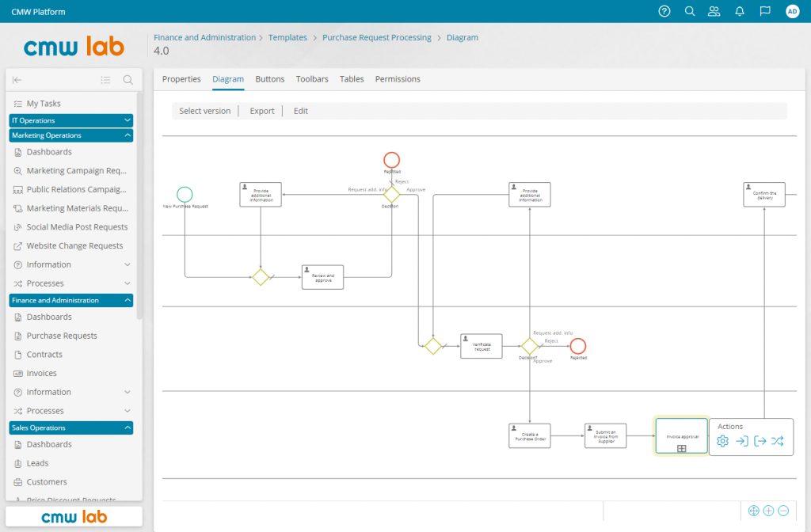Click the Export button
Screen dimensions: 811x532
(x=261, y=110)
